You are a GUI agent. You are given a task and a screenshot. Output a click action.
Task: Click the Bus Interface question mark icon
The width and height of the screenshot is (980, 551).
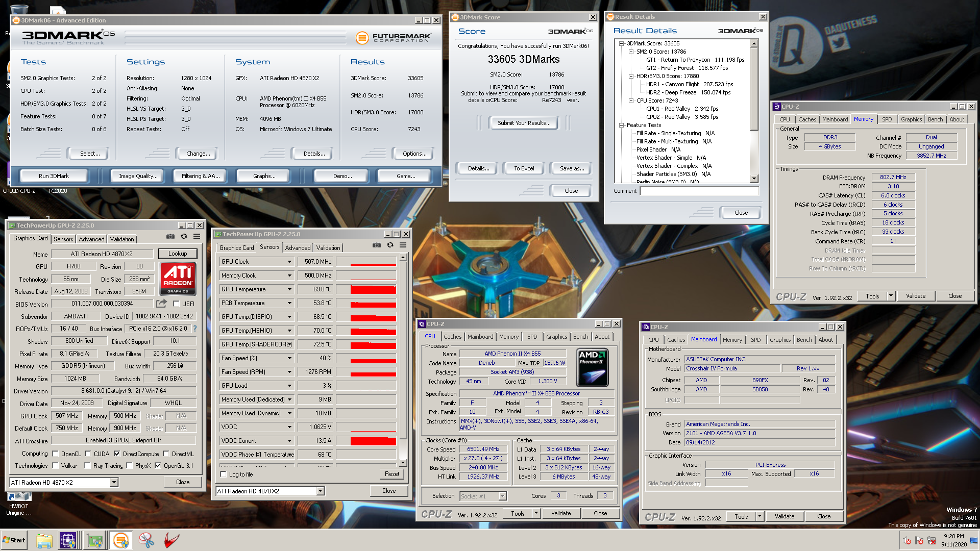click(x=195, y=329)
